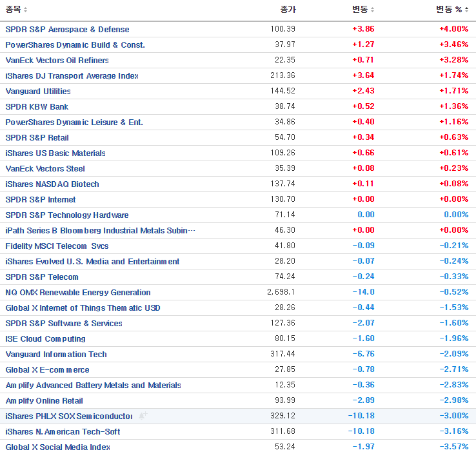
Task: Select closing price 12.35 cell
Action: 285,385
